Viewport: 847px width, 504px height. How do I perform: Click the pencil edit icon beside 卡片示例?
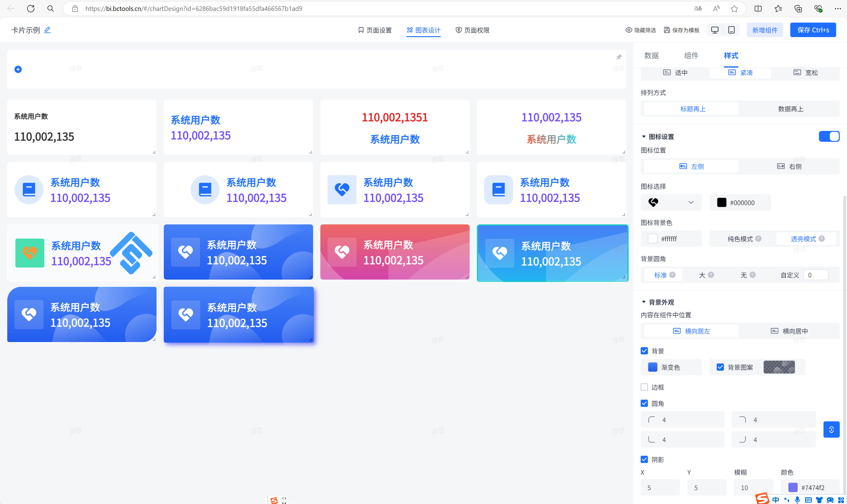tap(48, 30)
